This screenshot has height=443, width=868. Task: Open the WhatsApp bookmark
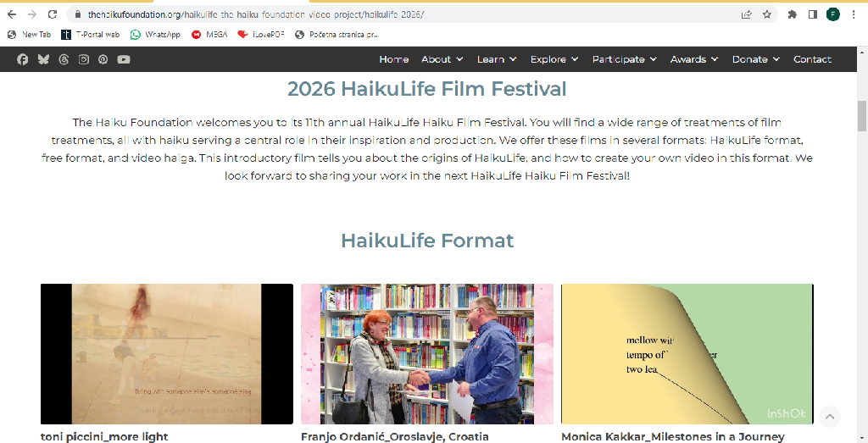[155, 34]
